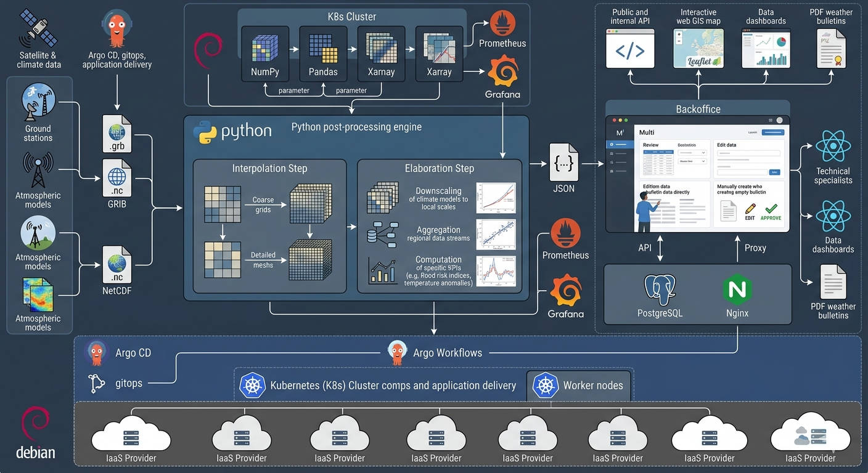868x473 pixels.
Task: Click the Nginx hexagon icon
Action: pyautogui.click(x=737, y=289)
